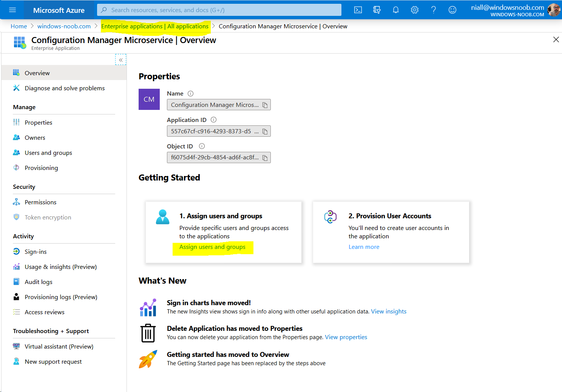Close the Overview blade

point(556,40)
